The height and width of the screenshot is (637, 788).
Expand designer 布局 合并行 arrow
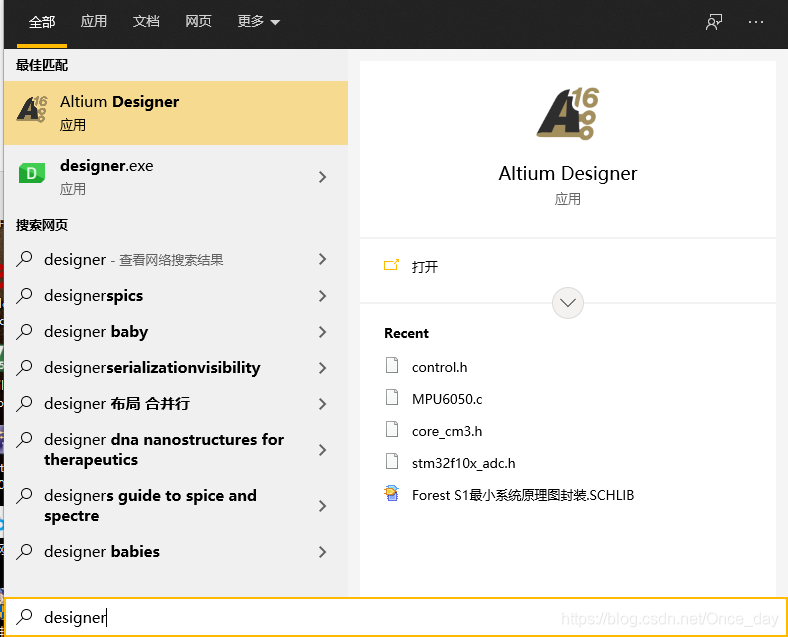click(323, 404)
